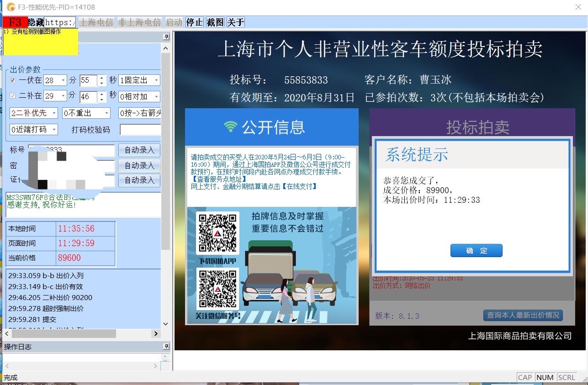Click 自动录入 button in 标号 row
Viewport: 588px width, 385px height.
(x=139, y=150)
